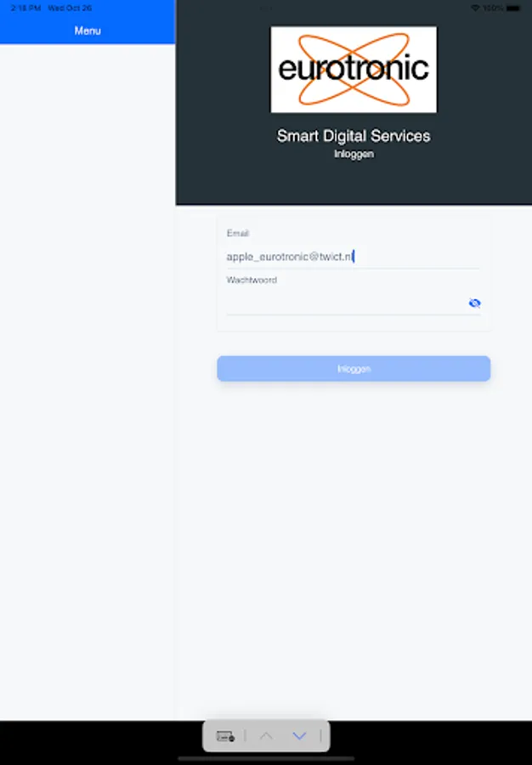
Task: Tap the home indicator bar
Action: click(266, 759)
